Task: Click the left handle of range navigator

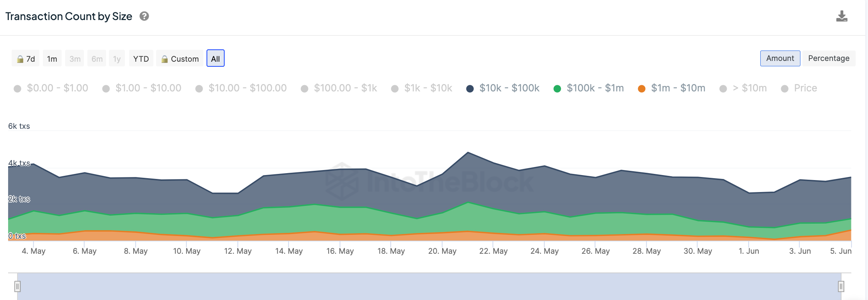Action: click(x=17, y=286)
